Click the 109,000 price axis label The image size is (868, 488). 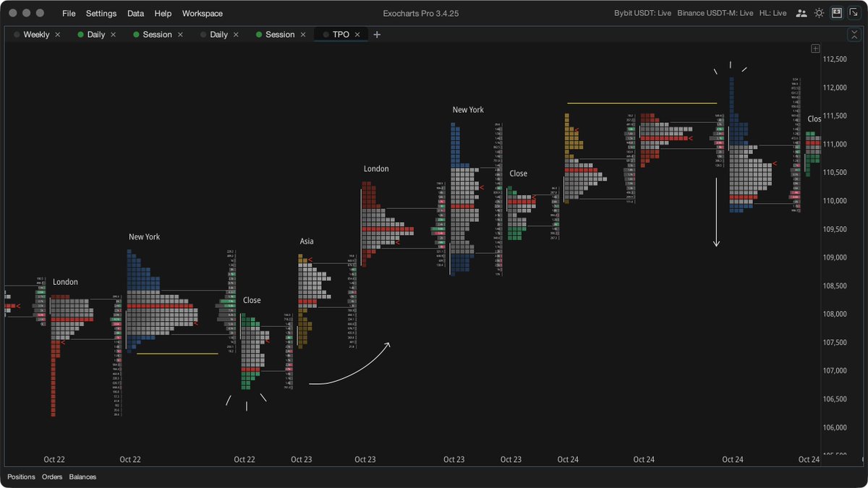click(x=835, y=257)
